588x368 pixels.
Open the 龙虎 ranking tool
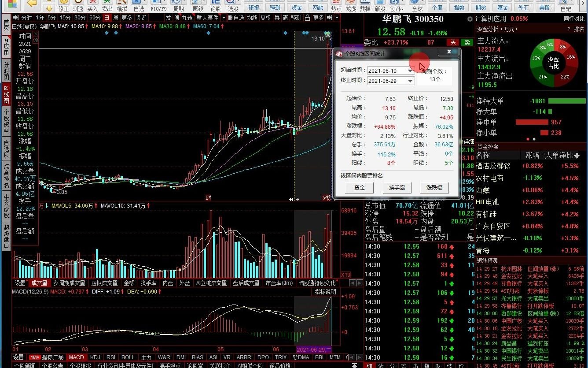click(x=351, y=5)
